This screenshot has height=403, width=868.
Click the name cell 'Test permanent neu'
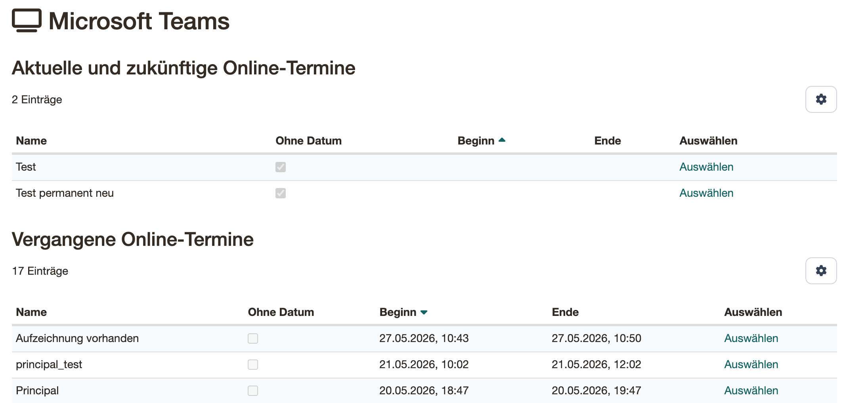click(x=65, y=193)
